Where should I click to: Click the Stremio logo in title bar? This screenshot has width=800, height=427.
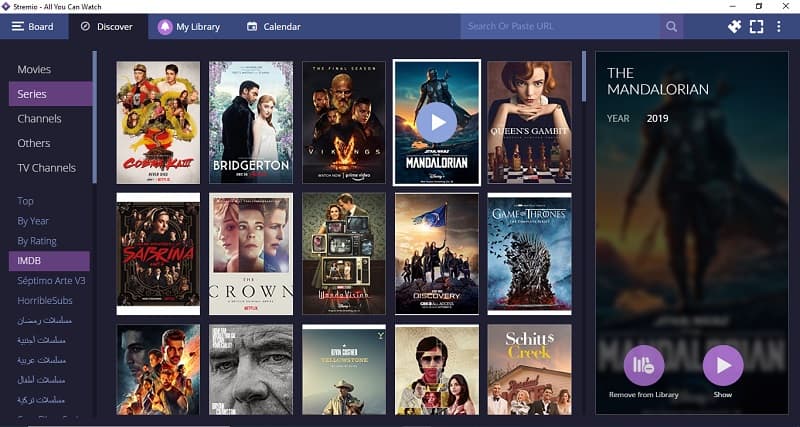point(6,7)
